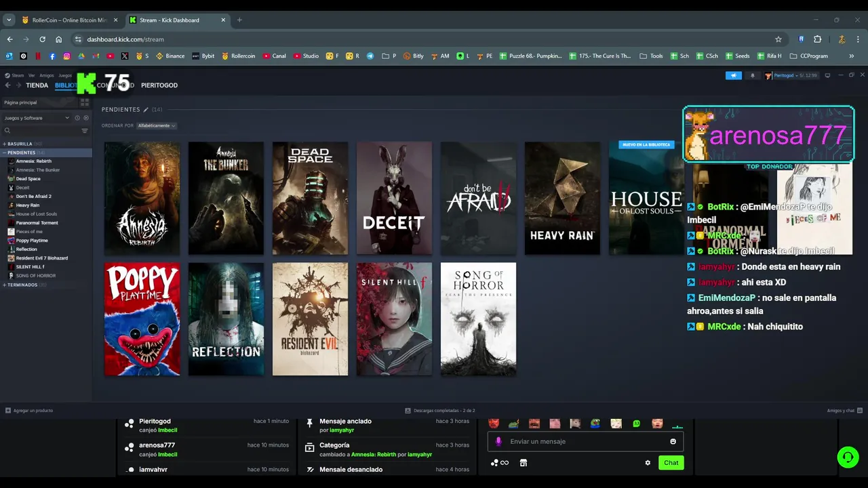Open Descargas completadas status
The width and height of the screenshot is (868, 488).
[439, 411]
